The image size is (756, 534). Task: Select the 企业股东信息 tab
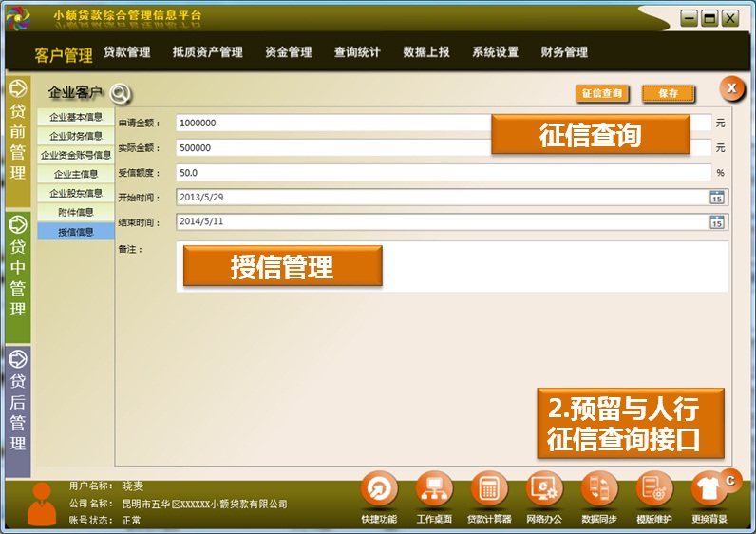76,193
